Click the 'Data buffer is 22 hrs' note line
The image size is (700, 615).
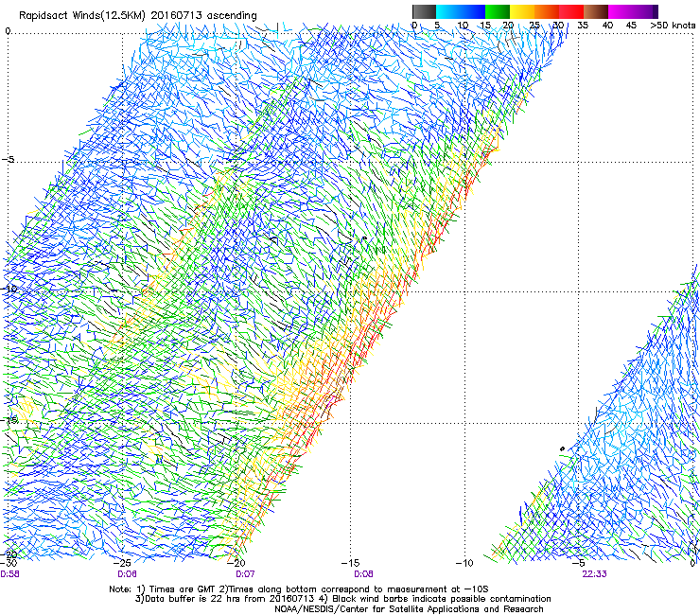(342, 599)
